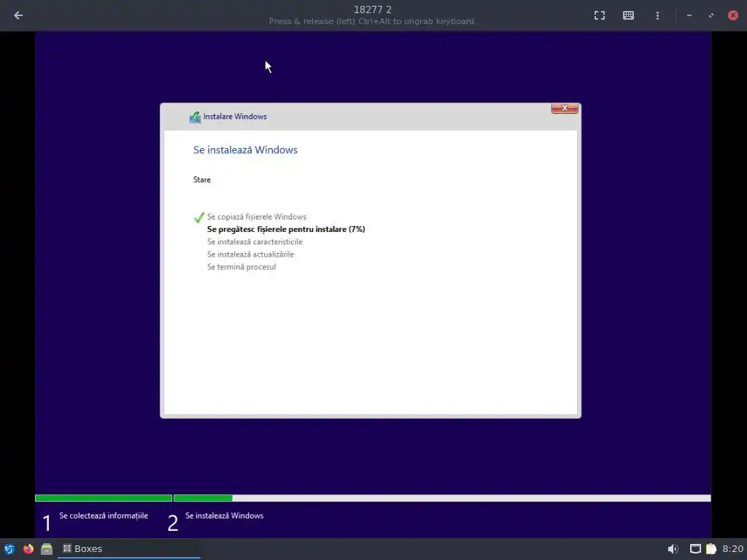Open the clipboard icon in system tray

711,549
